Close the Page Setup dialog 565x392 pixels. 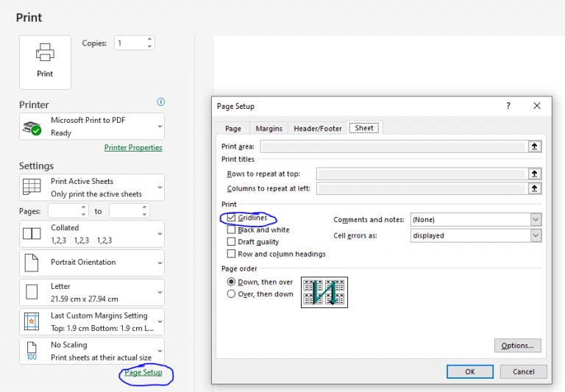tap(537, 106)
